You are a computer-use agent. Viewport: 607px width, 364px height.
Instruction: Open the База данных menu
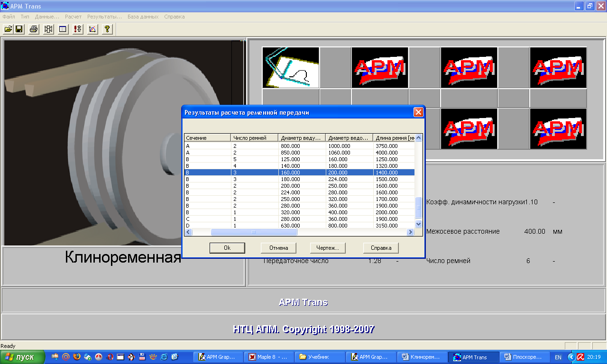point(143,17)
